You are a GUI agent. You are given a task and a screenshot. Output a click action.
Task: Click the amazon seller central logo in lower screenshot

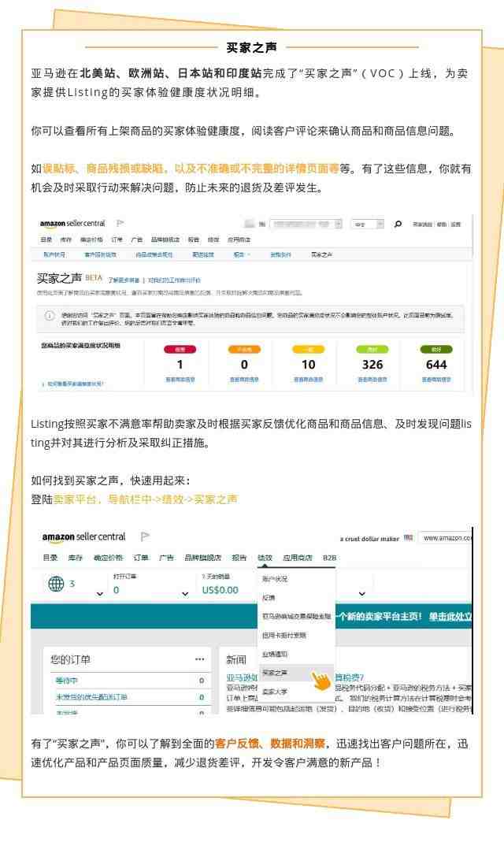[83, 537]
